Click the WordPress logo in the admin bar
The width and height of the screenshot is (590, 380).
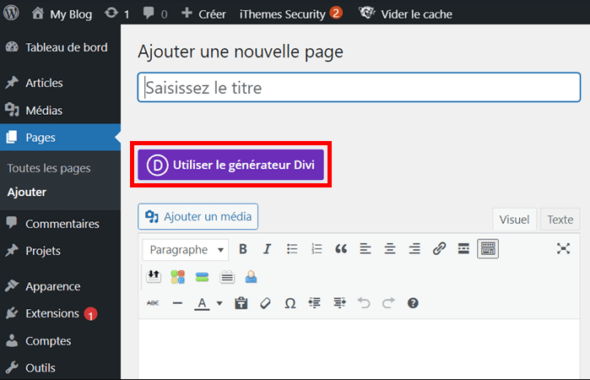tap(11, 13)
